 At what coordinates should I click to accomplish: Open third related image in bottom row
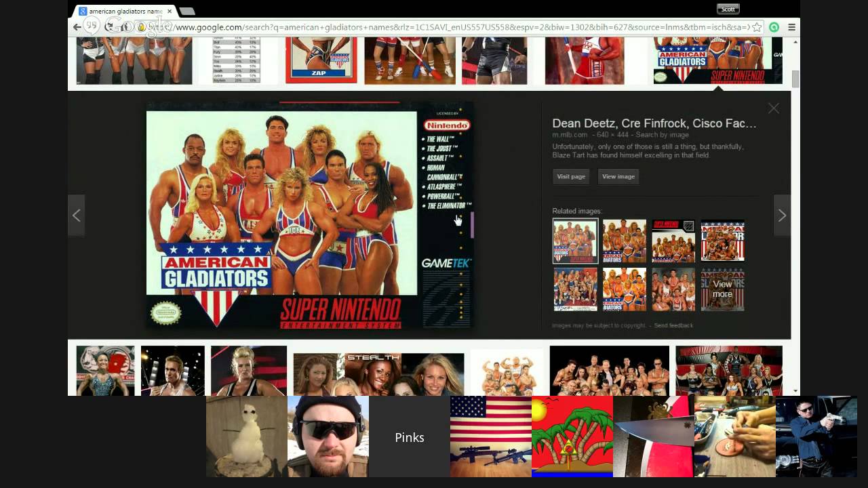(673, 289)
